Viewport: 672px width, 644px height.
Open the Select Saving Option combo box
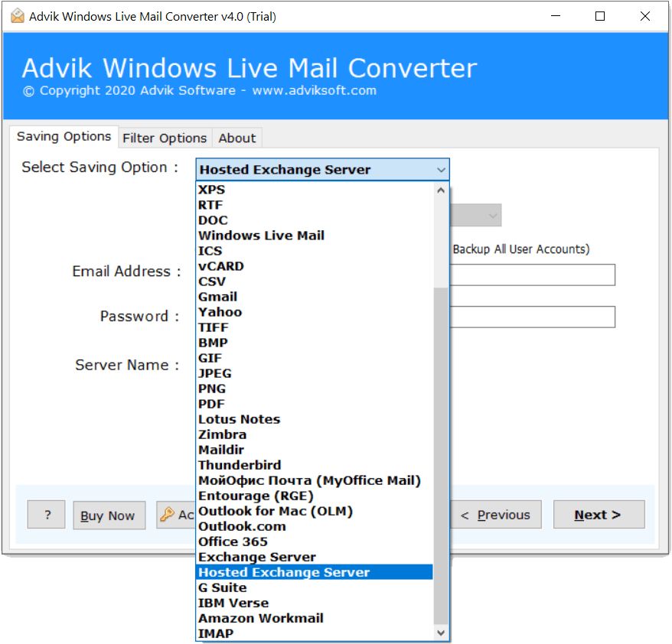click(322, 170)
